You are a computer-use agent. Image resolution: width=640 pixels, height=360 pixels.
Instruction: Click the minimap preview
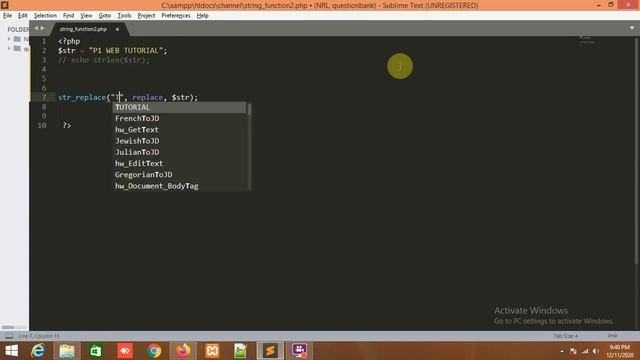pyautogui.click(x=587, y=40)
